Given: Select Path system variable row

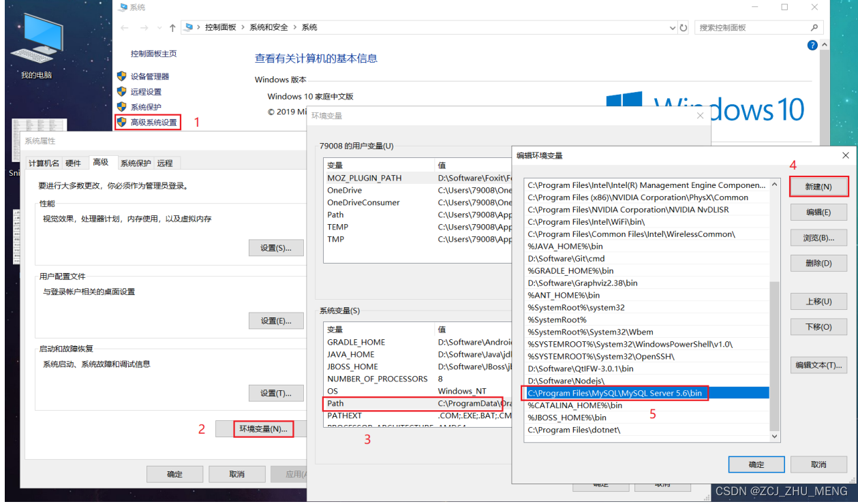Looking at the screenshot, I should click(418, 403).
